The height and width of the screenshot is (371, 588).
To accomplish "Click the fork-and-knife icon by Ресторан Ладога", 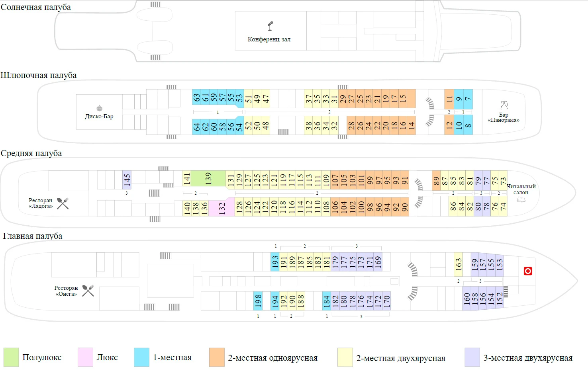I will (x=63, y=203).
